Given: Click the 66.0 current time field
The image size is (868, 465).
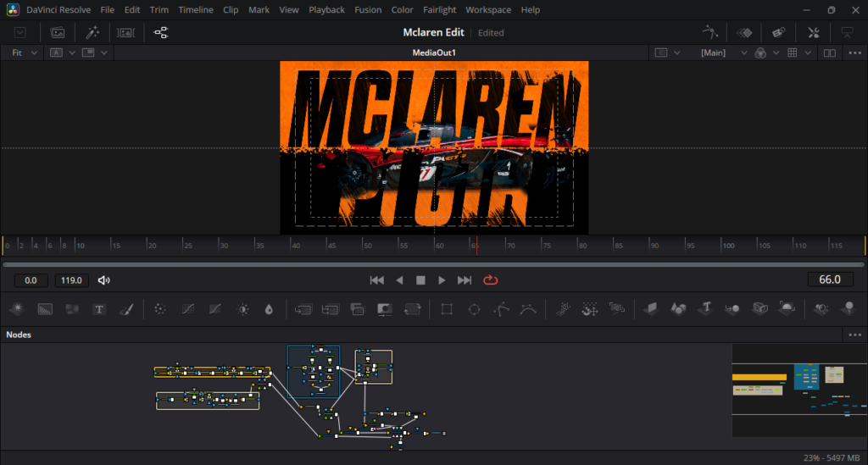Looking at the screenshot, I should (829, 280).
